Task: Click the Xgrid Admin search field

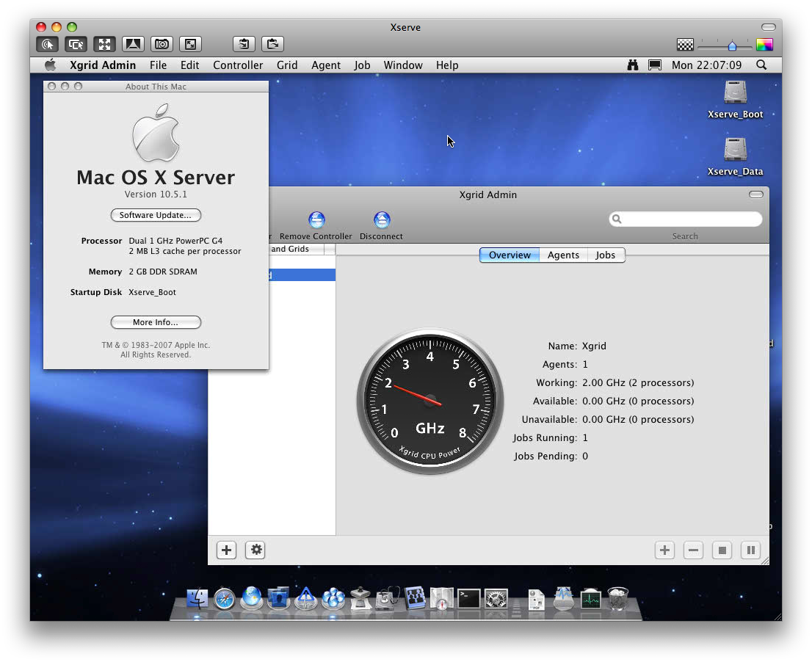Action: click(x=685, y=219)
